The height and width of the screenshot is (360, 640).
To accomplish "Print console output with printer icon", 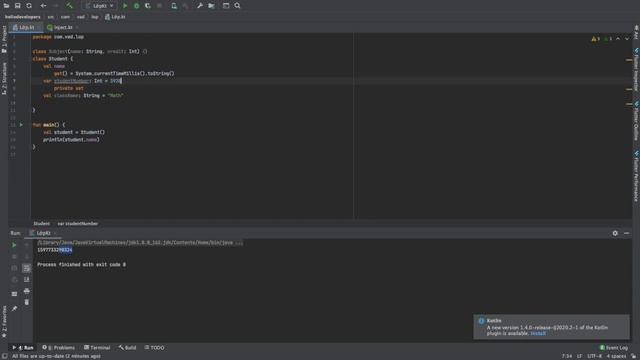I will click(27, 291).
